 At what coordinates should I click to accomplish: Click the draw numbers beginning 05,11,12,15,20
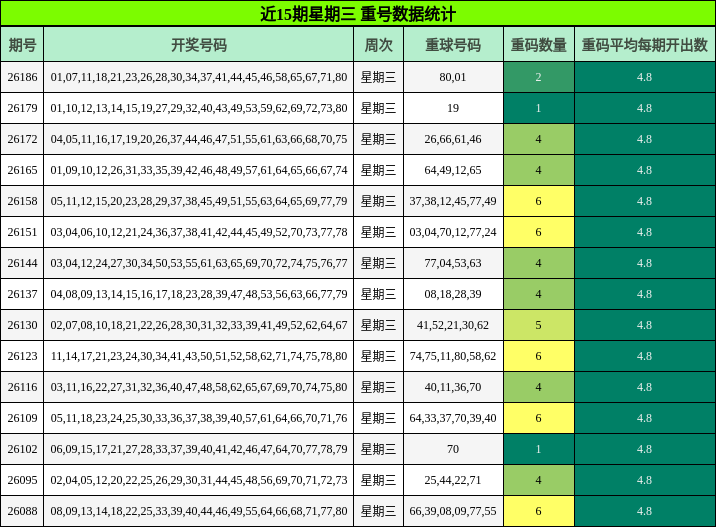[199, 201]
